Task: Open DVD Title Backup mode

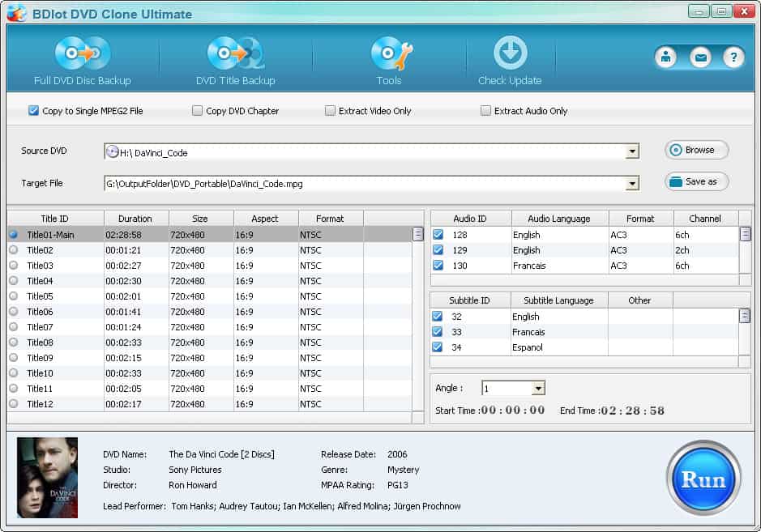Action: pos(235,61)
